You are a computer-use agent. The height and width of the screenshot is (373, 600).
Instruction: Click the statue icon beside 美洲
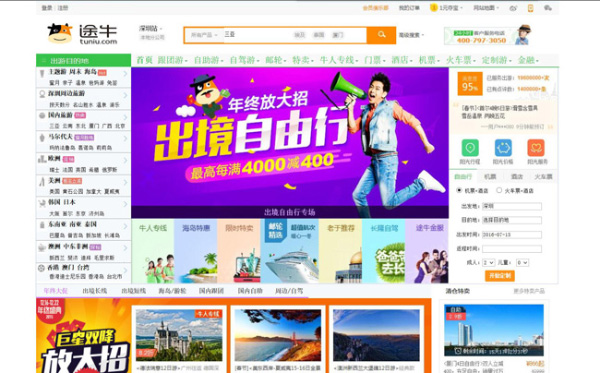42,181
